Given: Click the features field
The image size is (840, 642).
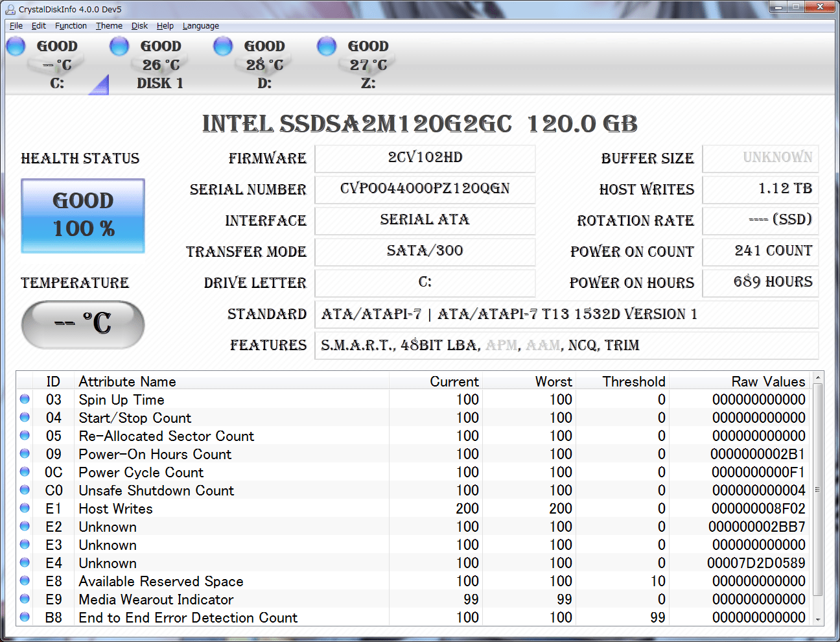Looking at the screenshot, I should [566, 345].
